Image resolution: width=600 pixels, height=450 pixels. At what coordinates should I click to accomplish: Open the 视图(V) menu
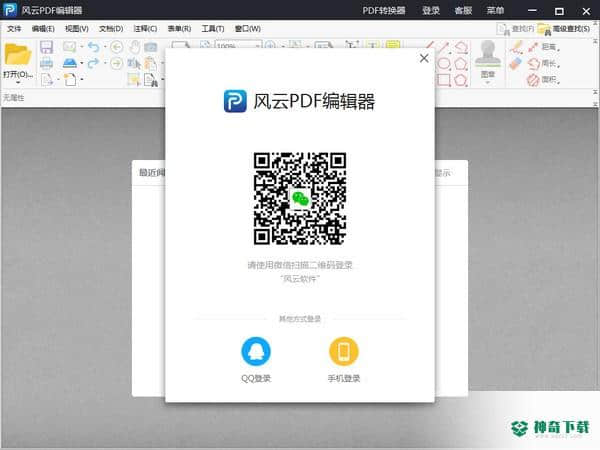(x=77, y=29)
